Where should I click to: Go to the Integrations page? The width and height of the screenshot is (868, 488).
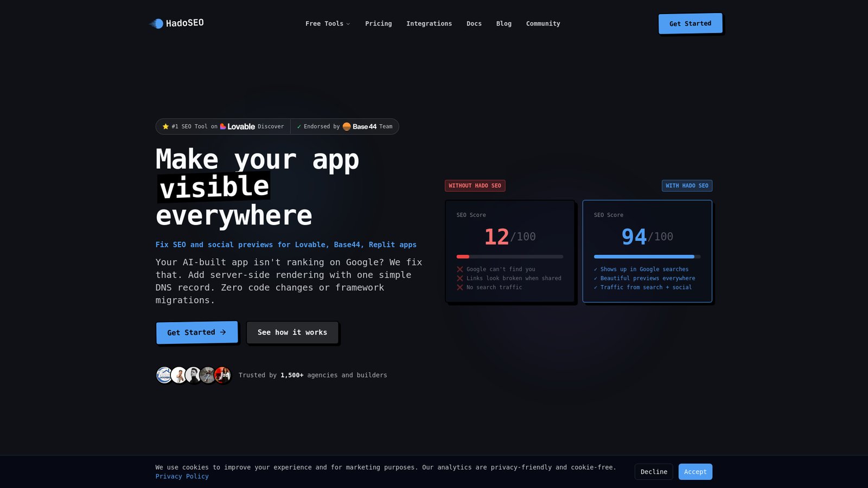pyautogui.click(x=429, y=23)
